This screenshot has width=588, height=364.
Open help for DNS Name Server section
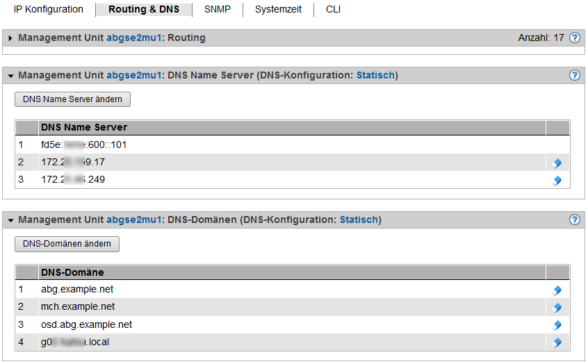pyautogui.click(x=575, y=76)
